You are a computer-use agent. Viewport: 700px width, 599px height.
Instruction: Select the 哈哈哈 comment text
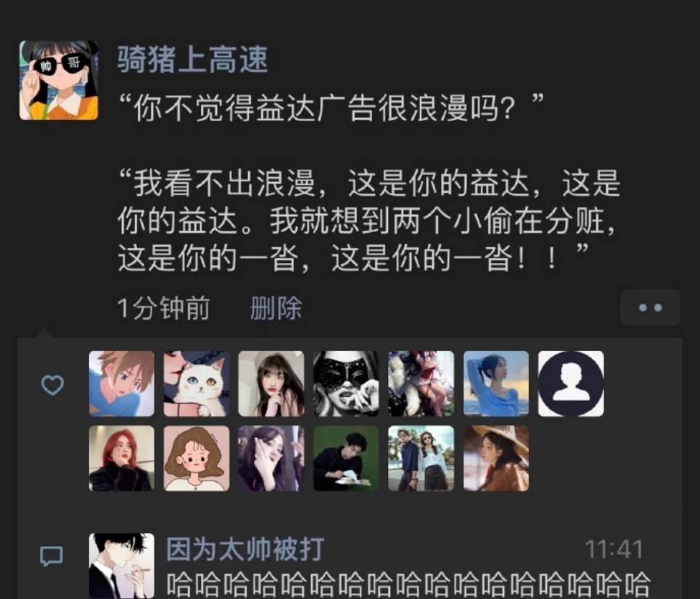408,584
